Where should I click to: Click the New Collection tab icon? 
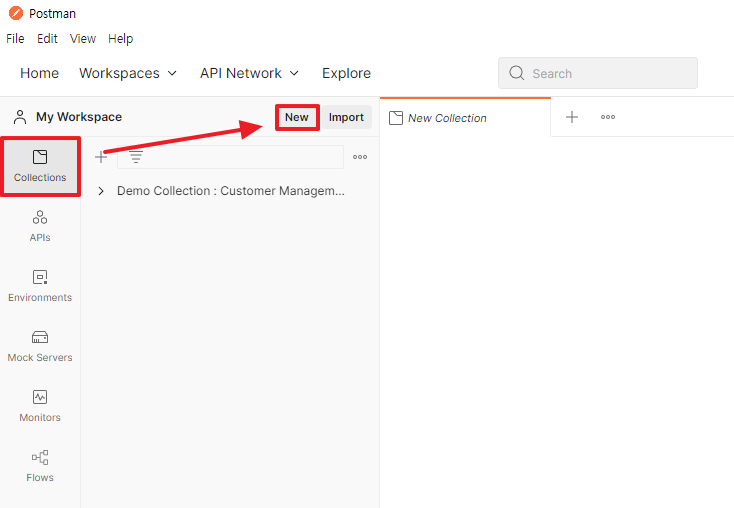point(396,118)
